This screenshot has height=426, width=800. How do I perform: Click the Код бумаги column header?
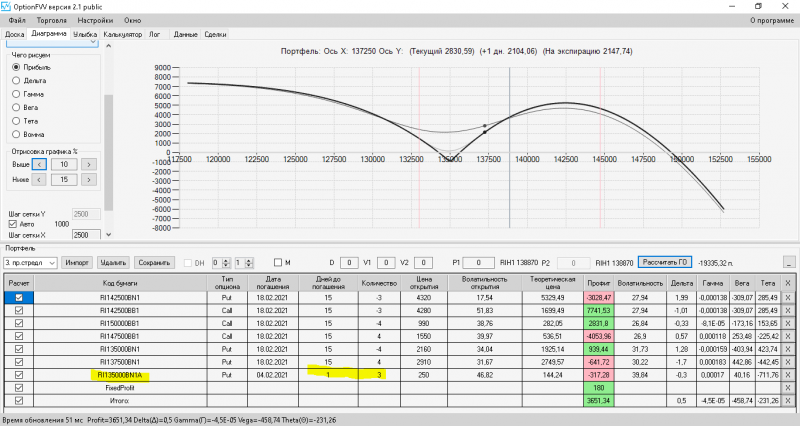click(x=120, y=283)
